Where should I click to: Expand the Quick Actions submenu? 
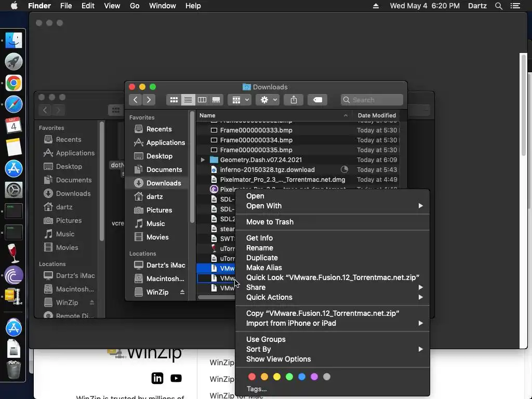point(332,297)
